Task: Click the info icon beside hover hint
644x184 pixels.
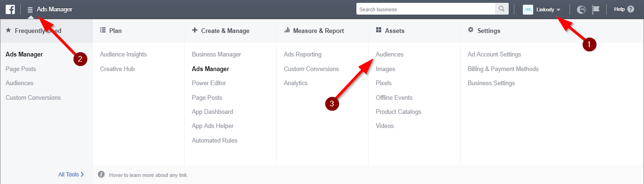Action: point(101,175)
